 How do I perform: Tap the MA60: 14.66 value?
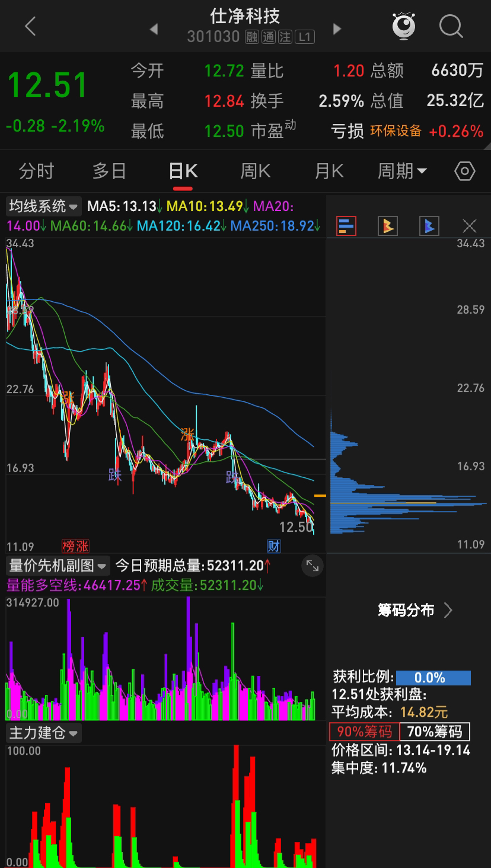pos(92,226)
